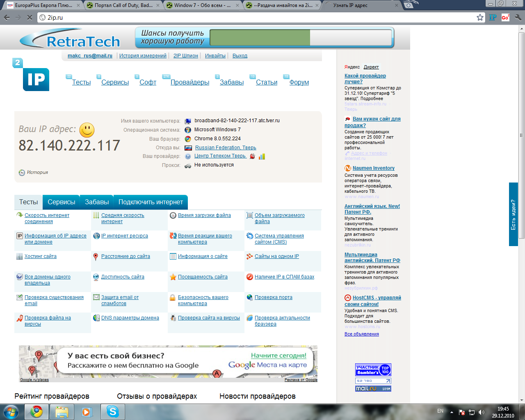The image size is (525, 420).
Task: Click the lock icon for Безопасность вашего компьютера
Action: pos(173,297)
